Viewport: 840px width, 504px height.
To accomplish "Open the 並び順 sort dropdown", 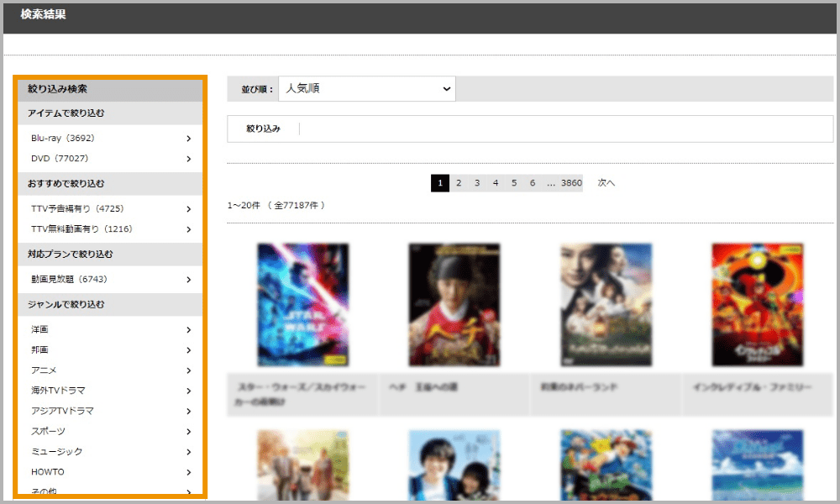I will 367,88.
